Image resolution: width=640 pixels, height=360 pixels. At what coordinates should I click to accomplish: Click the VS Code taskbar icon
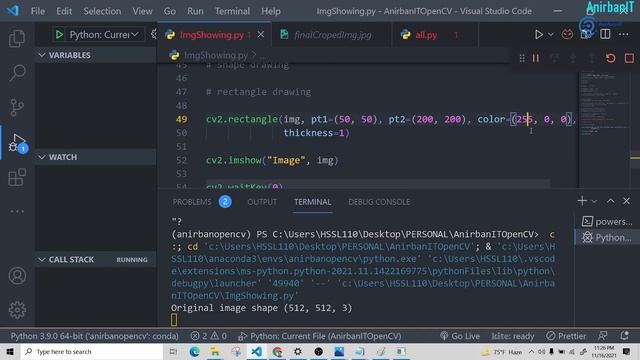pyautogui.click(x=257, y=351)
